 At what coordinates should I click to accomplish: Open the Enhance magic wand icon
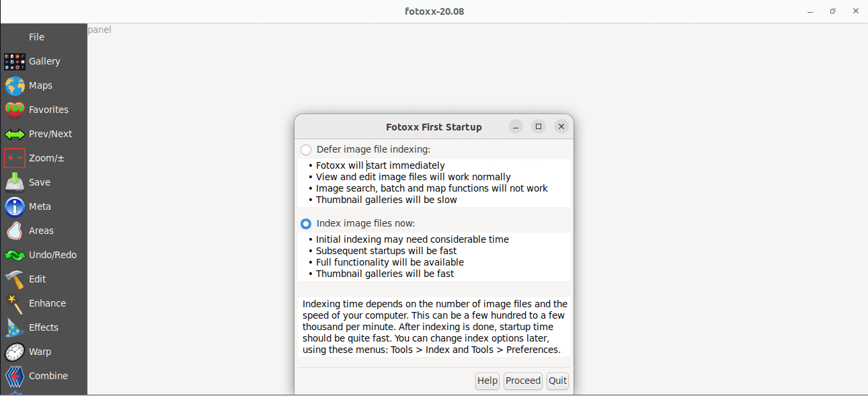15,303
